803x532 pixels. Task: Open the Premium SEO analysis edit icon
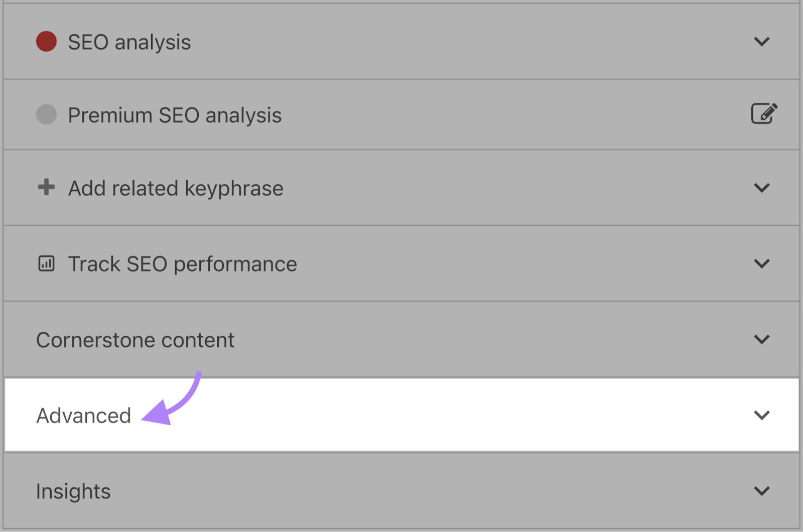763,113
